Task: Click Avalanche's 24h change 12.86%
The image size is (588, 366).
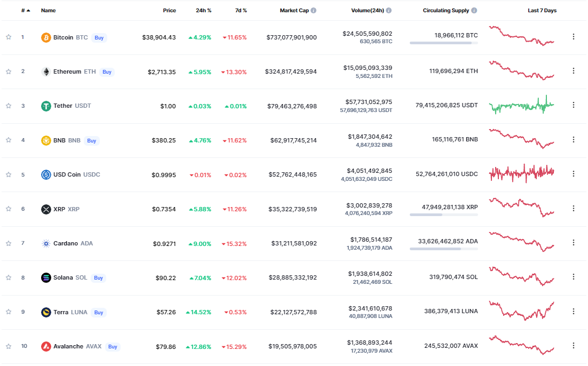Action: coord(198,347)
